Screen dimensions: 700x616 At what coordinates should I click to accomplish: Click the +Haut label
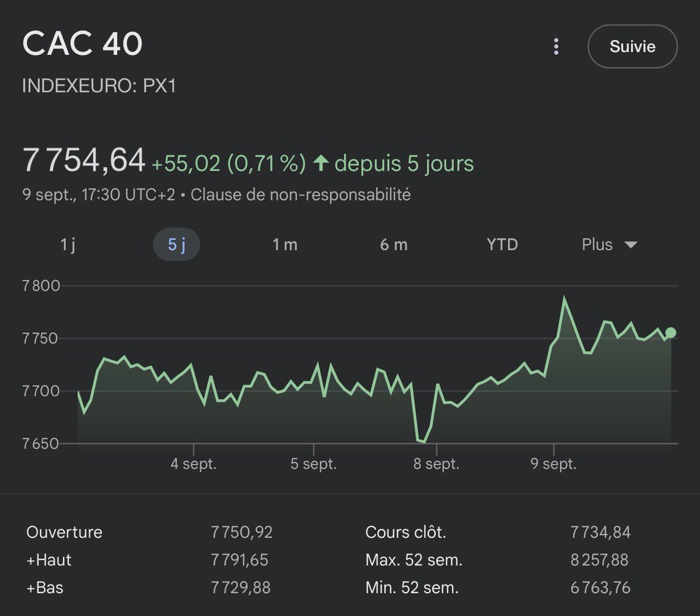49,560
